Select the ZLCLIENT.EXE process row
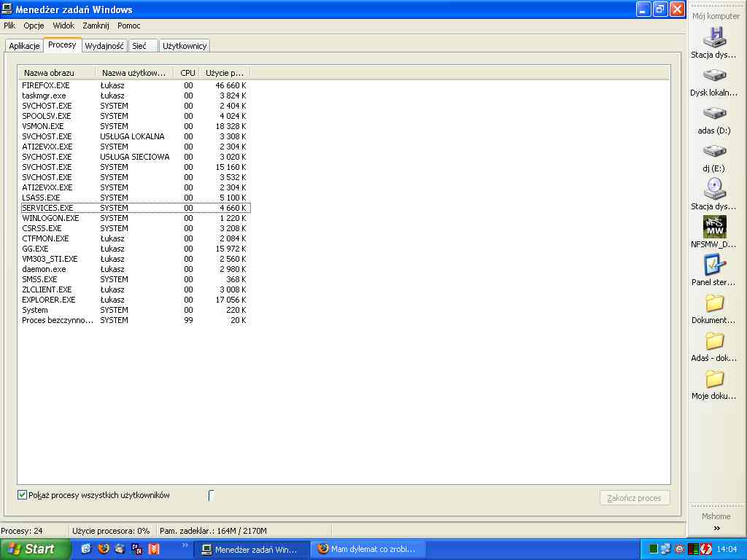The image size is (747, 560). pyautogui.click(x=135, y=289)
